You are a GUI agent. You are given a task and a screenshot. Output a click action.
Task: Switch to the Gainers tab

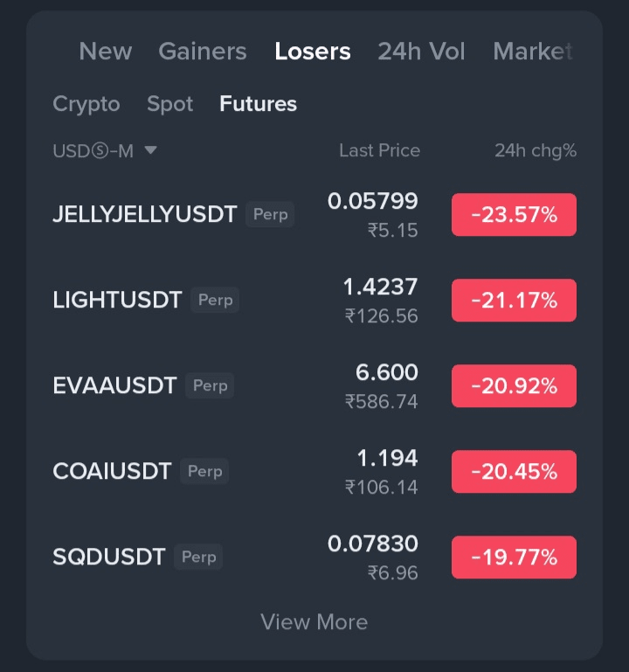click(x=203, y=51)
